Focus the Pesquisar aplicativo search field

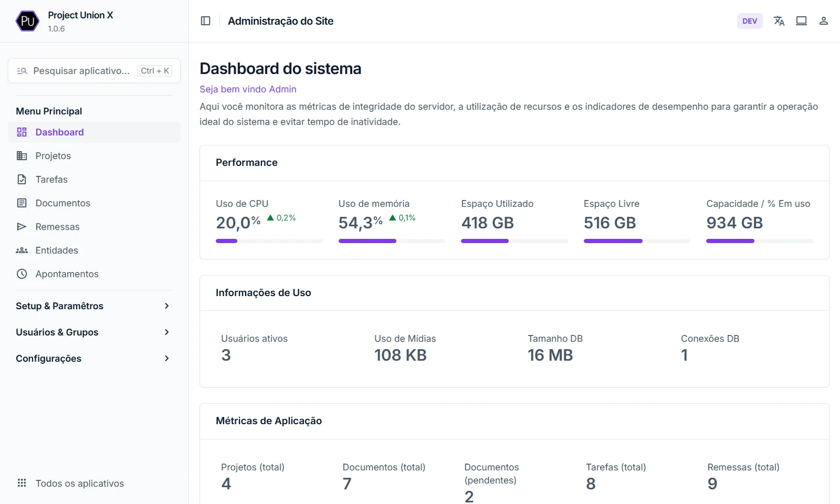coord(81,71)
